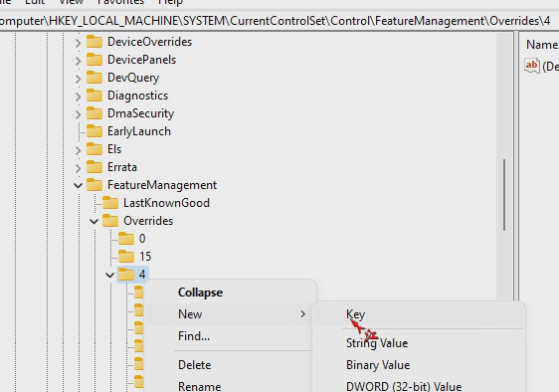The image size is (559, 392).
Task: Expand the Diagnostics tree node
Action: click(x=78, y=97)
